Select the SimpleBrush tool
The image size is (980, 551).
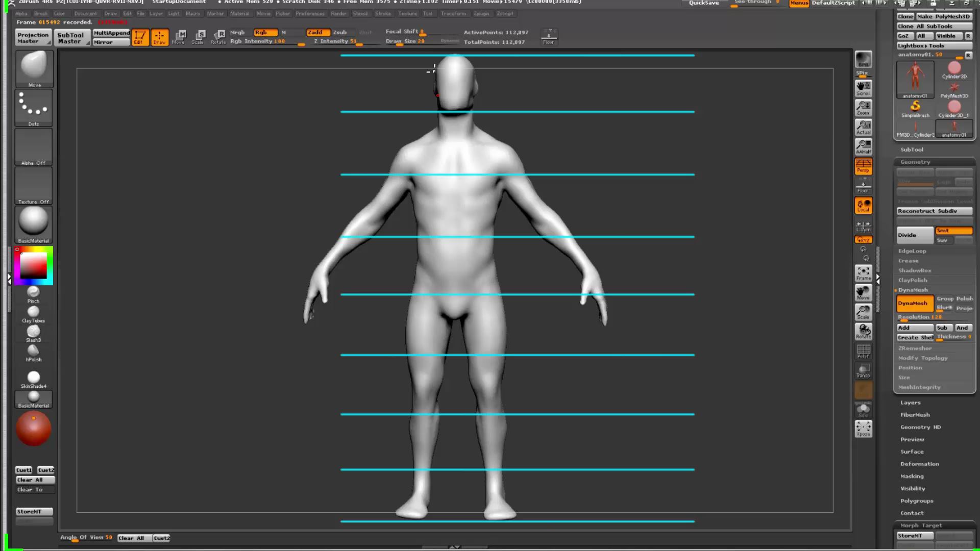click(x=915, y=109)
